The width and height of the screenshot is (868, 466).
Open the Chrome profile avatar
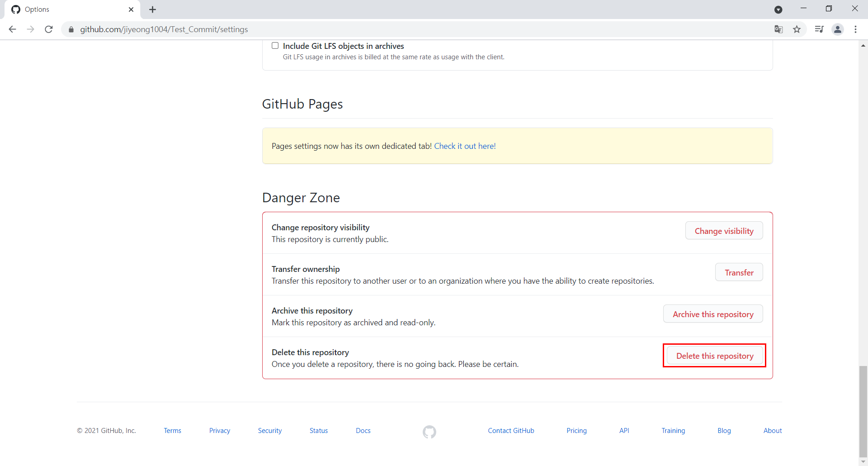838,29
